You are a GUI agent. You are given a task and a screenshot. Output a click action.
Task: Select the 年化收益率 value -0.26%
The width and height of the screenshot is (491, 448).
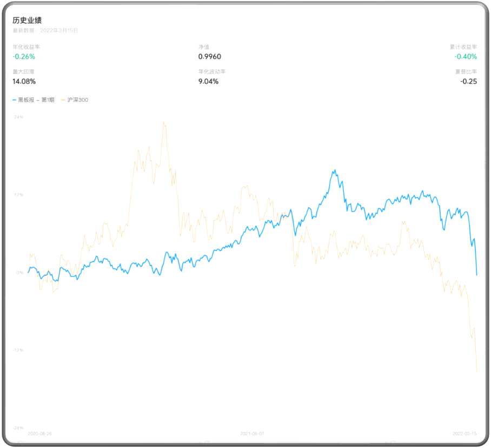[24, 57]
